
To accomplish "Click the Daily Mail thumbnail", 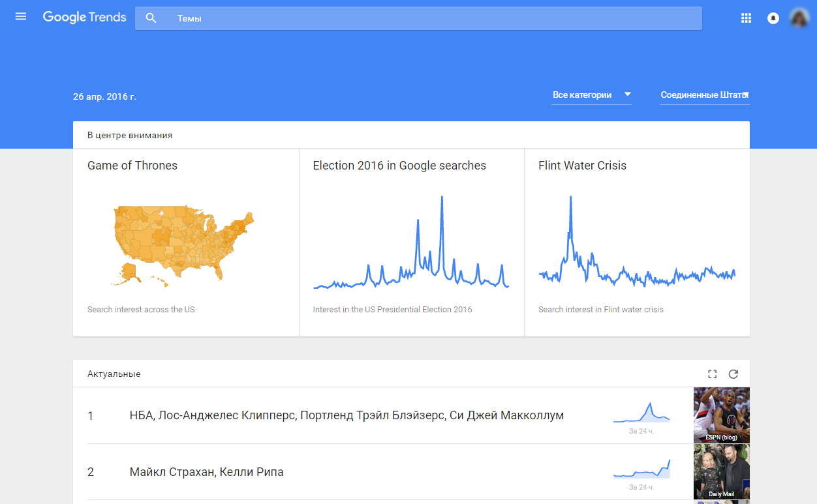I will [721, 472].
